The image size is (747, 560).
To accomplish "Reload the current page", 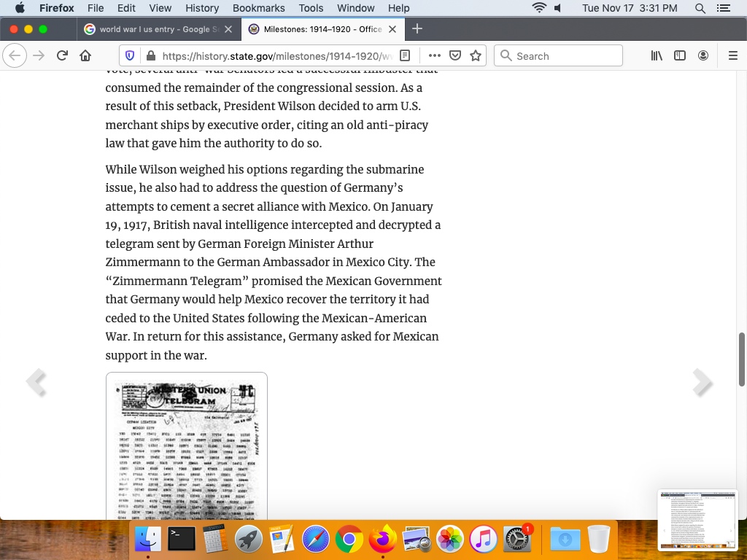I will point(62,56).
